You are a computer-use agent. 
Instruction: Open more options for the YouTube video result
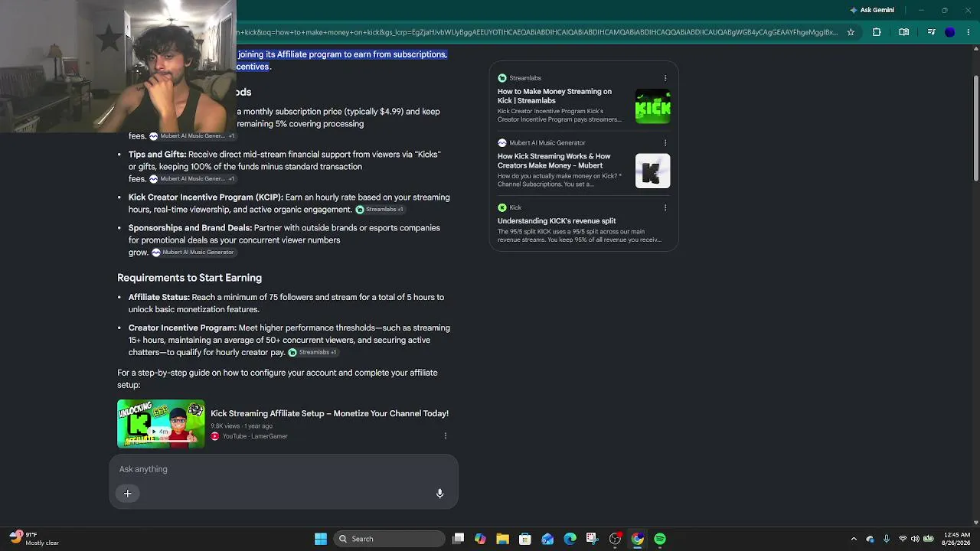coord(446,436)
